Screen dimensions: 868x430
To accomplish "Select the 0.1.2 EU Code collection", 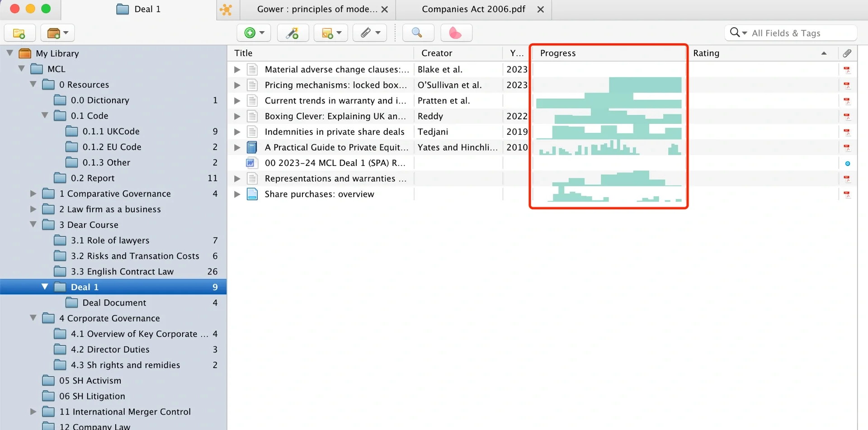I will point(113,147).
